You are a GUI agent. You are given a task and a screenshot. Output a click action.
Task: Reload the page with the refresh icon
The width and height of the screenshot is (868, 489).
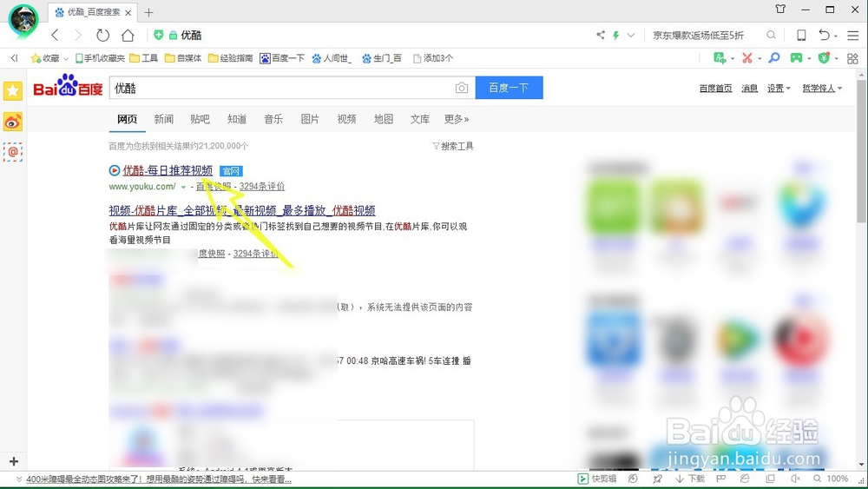pyautogui.click(x=103, y=36)
